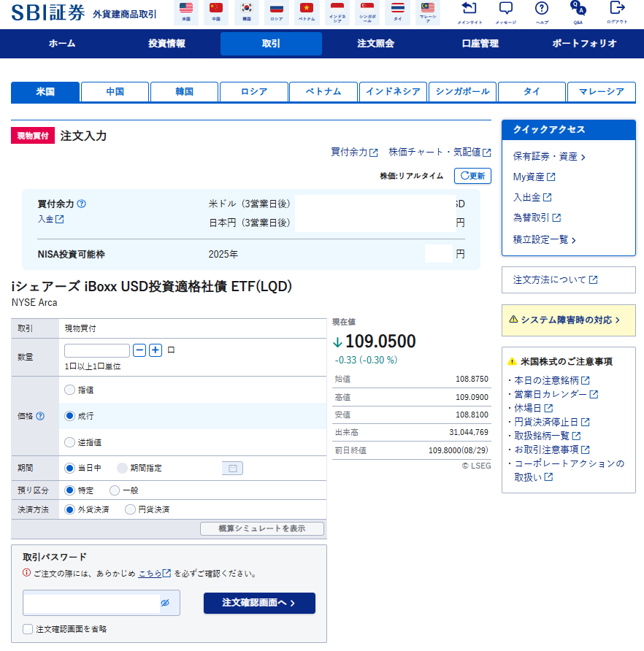Select 円貨決済 settlement method
Screen dimensions: 644x651
click(130, 510)
